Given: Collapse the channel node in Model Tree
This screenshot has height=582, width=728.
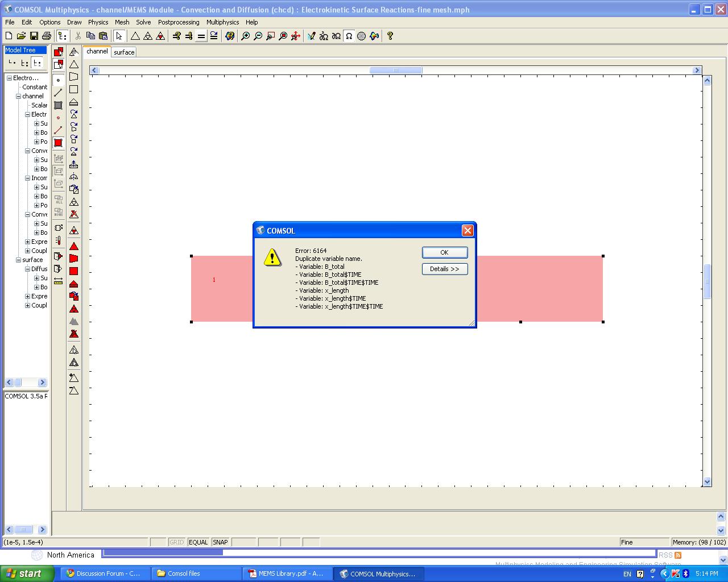Looking at the screenshot, I should (18, 96).
